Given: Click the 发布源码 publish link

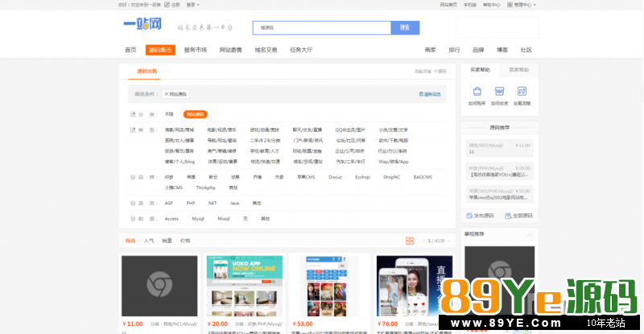Looking at the screenshot, I should point(480,216).
